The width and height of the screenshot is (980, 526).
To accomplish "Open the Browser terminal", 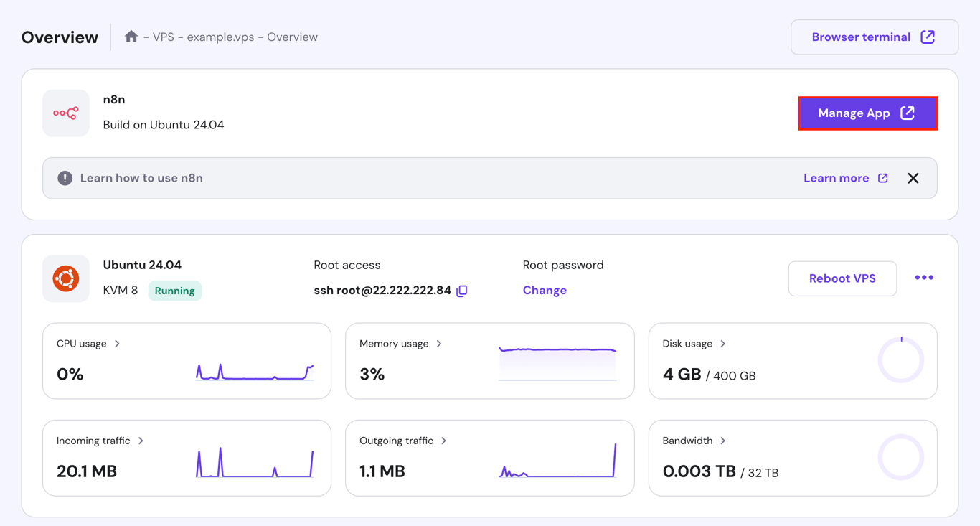I will [860, 36].
